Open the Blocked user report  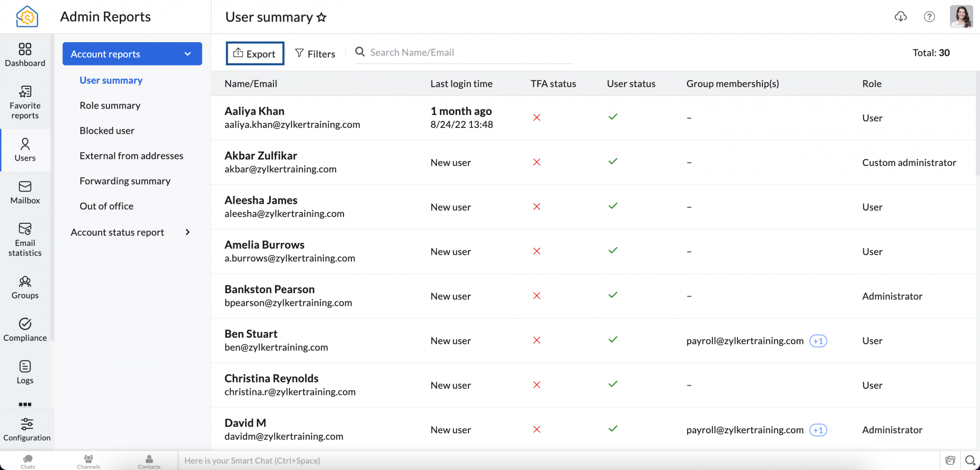pos(107,130)
